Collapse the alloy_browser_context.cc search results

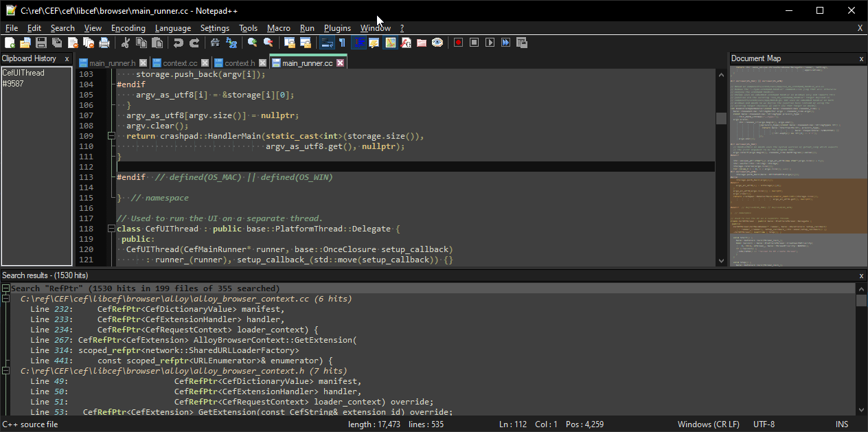click(5, 299)
